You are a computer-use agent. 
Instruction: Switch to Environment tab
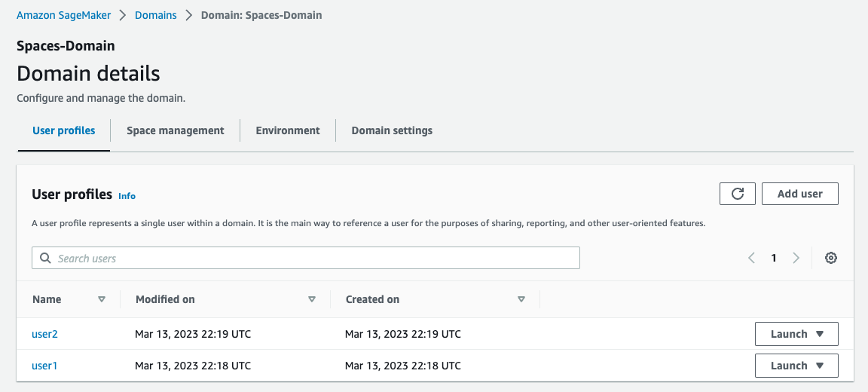pyautogui.click(x=288, y=130)
